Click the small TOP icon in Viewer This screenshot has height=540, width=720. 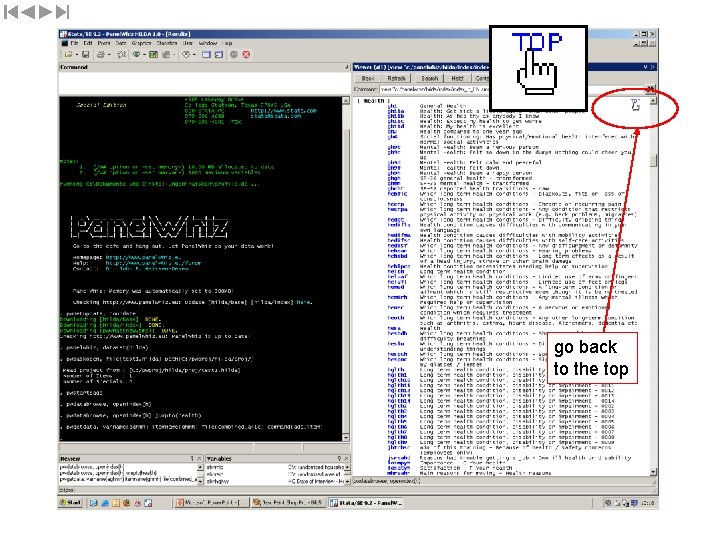636,105
